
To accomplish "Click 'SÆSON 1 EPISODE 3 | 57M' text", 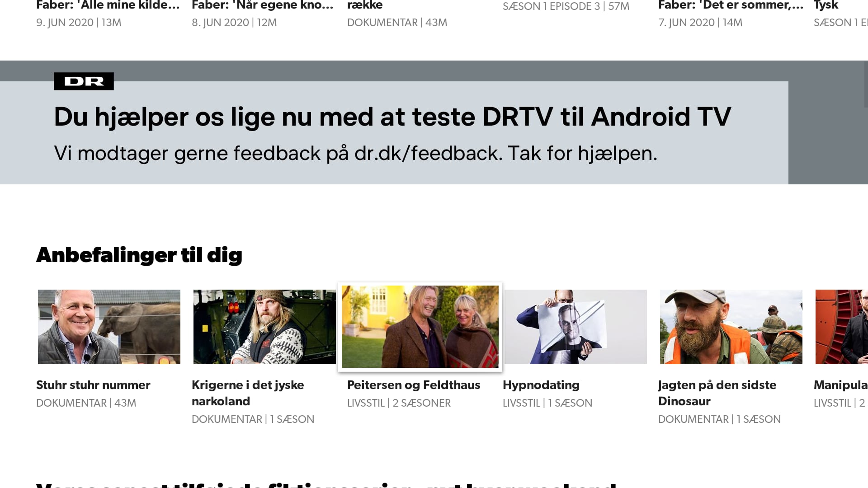I will [x=566, y=6].
